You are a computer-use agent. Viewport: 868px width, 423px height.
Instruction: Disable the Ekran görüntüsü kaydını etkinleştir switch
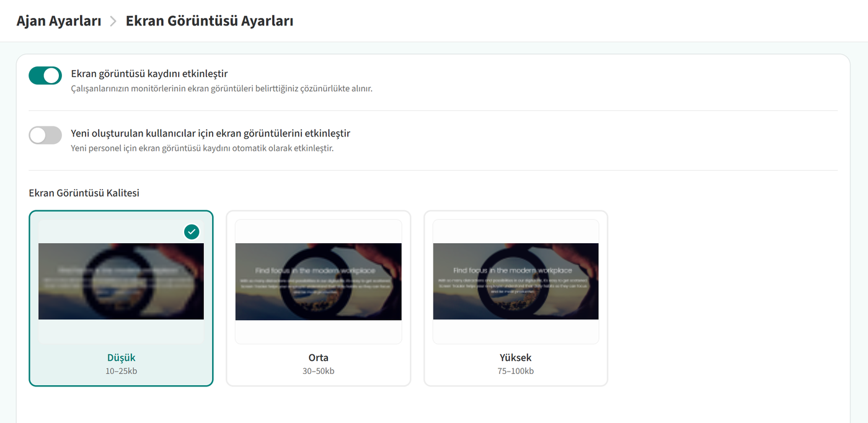[x=45, y=76]
